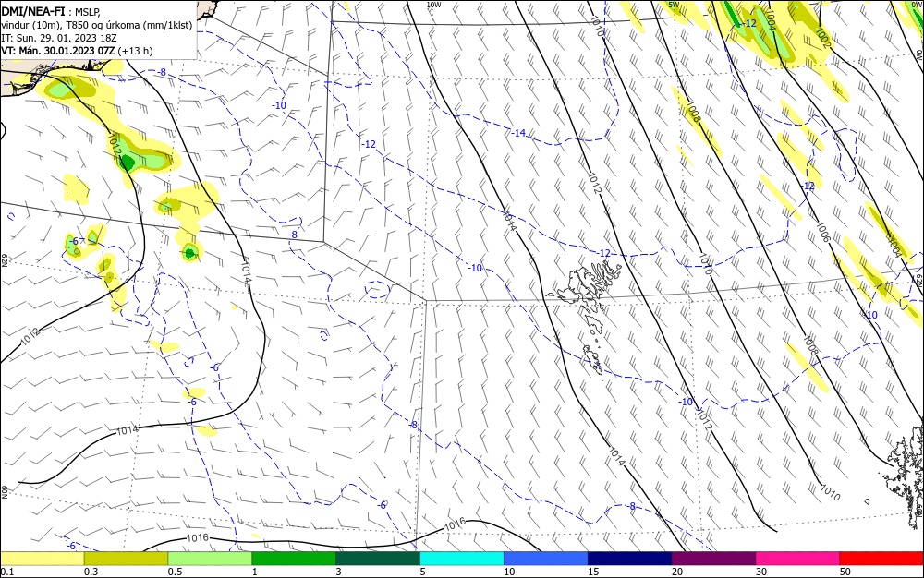The width and height of the screenshot is (924, 578).
Task: Click the "DMI/NEA-FI : MSLP," title text
Action: pos(51,11)
